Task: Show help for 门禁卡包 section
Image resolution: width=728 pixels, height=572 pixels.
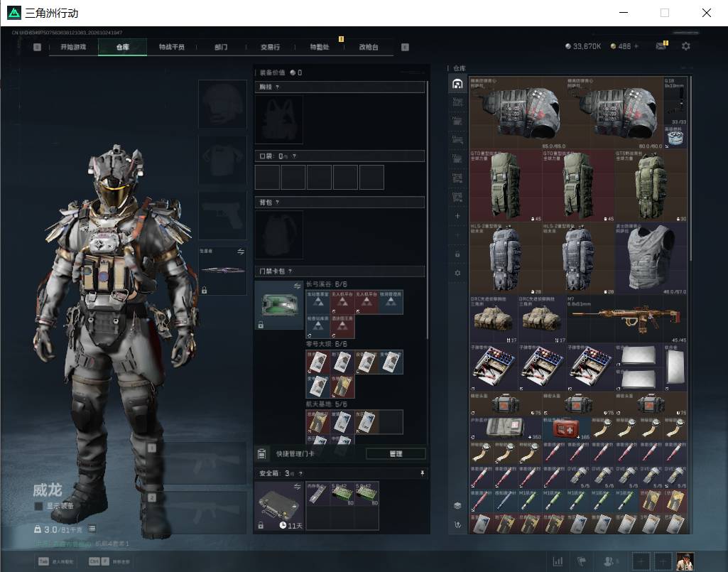Action: (290, 271)
